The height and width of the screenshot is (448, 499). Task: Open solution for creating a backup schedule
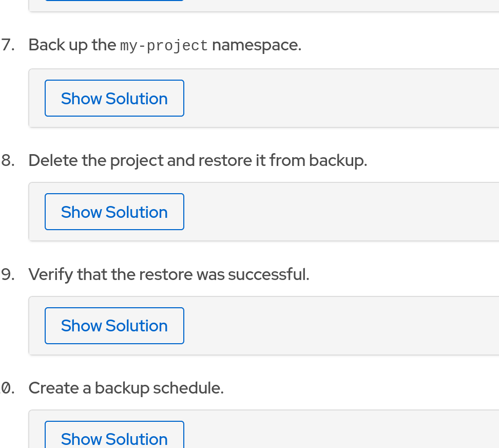coord(114,437)
